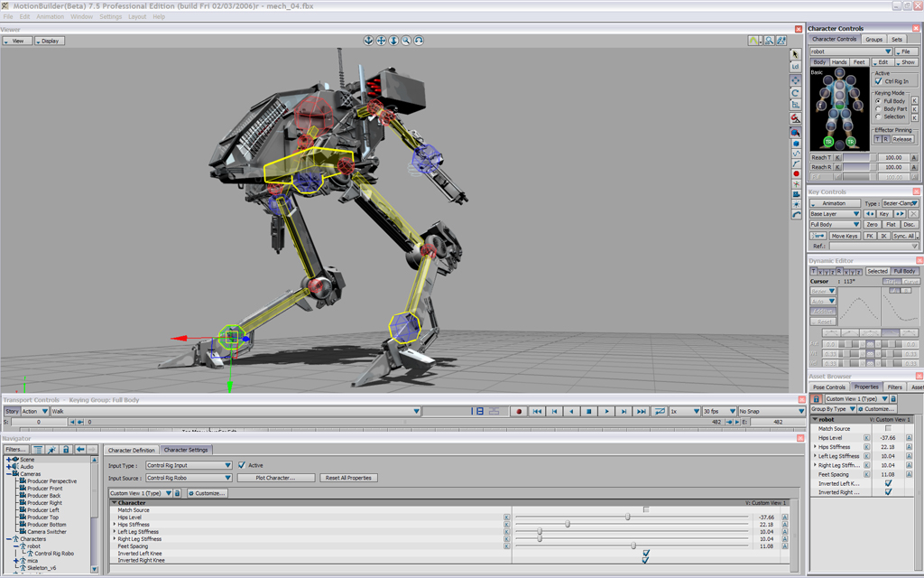Select Producer Perspective camera in Navigator tree
924x578 pixels.
point(51,481)
